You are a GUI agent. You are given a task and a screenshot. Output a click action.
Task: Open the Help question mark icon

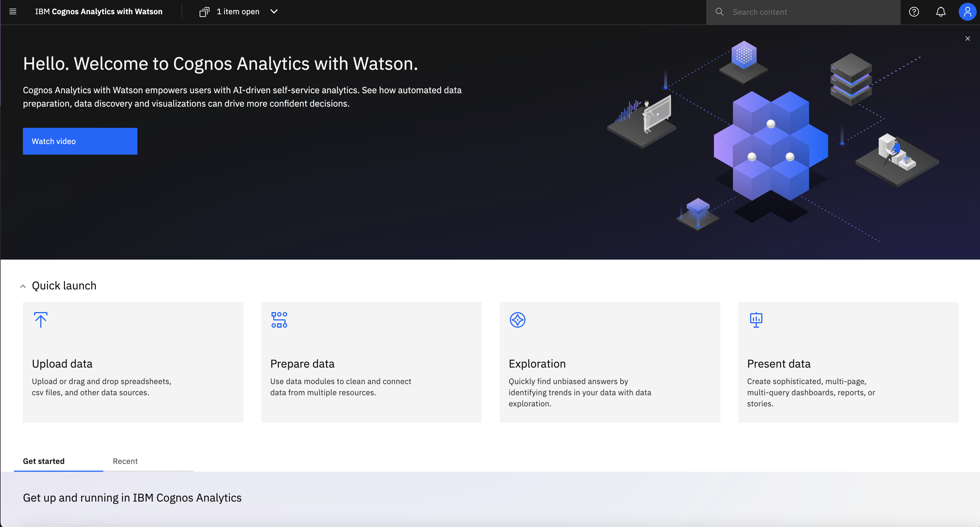click(914, 12)
